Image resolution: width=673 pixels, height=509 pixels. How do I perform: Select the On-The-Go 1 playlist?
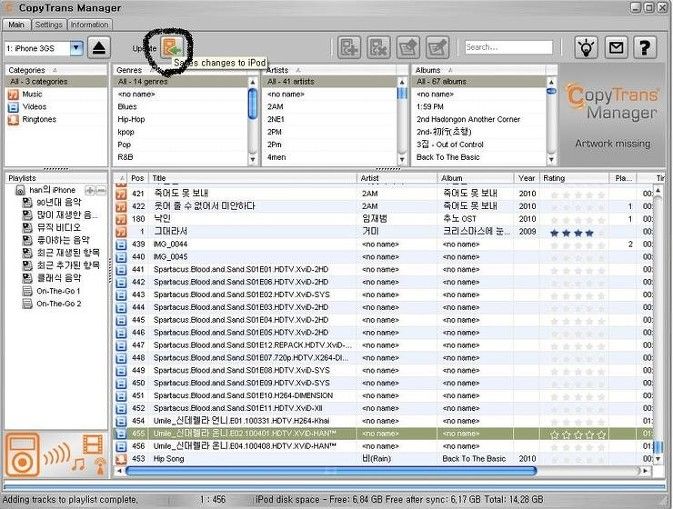click(58, 291)
